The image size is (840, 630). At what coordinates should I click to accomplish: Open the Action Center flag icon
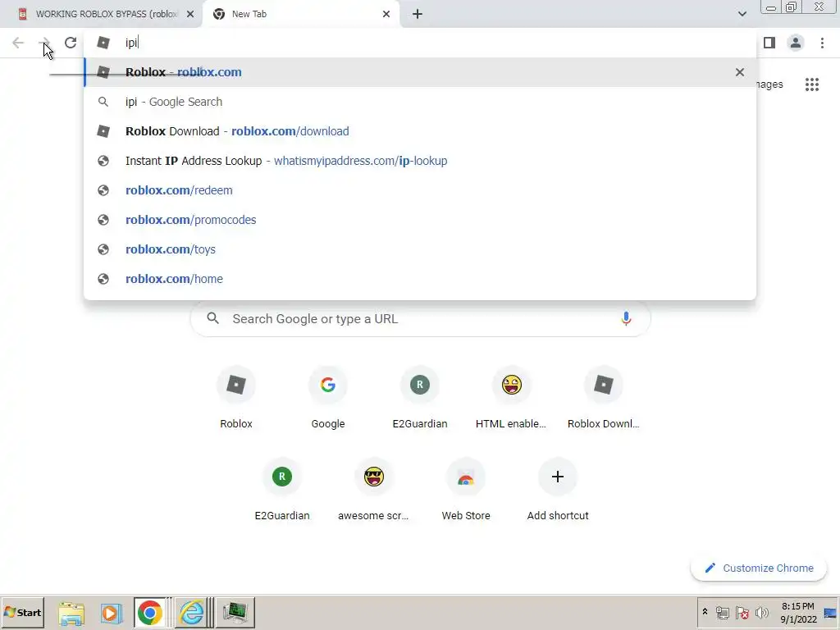(742, 612)
